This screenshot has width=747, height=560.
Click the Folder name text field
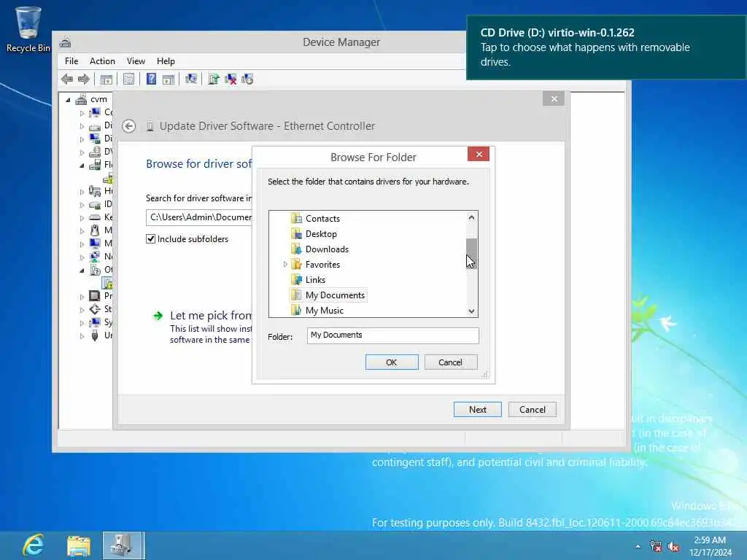click(x=392, y=335)
